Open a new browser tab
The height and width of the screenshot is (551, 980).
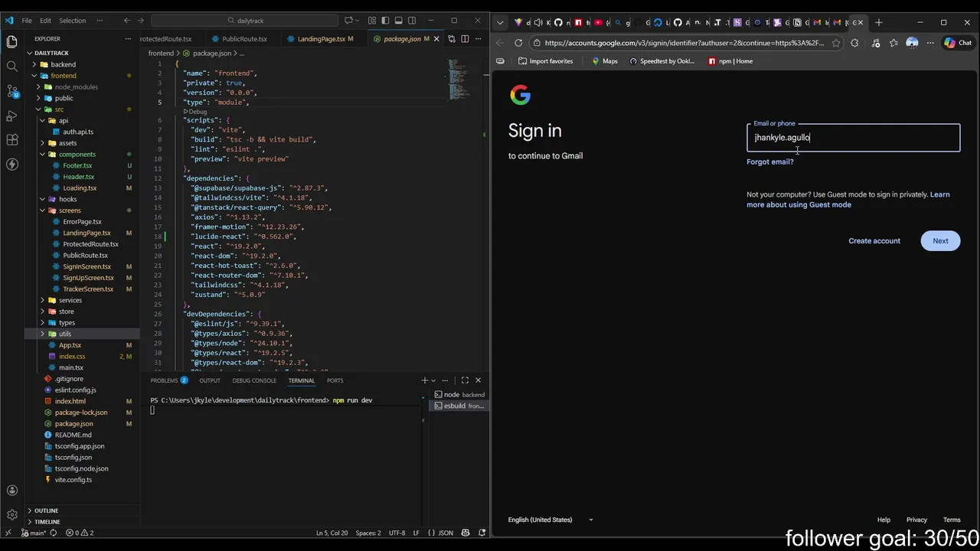pos(879,22)
